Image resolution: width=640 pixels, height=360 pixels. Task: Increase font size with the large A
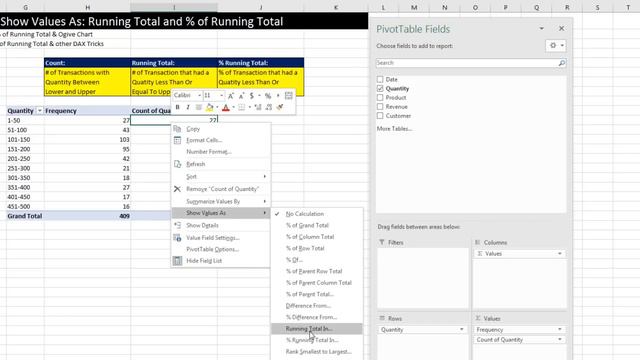click(x=231, y=96)
